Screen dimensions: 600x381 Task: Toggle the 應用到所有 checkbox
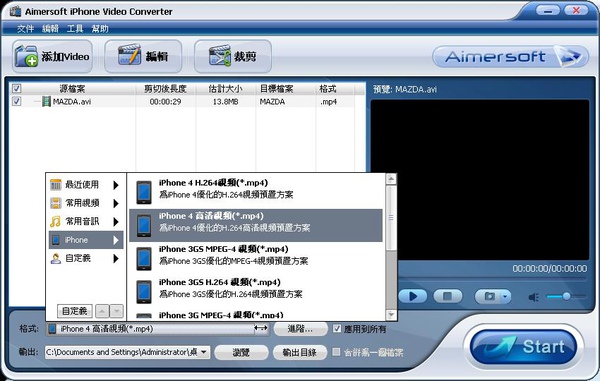[336, 329]
